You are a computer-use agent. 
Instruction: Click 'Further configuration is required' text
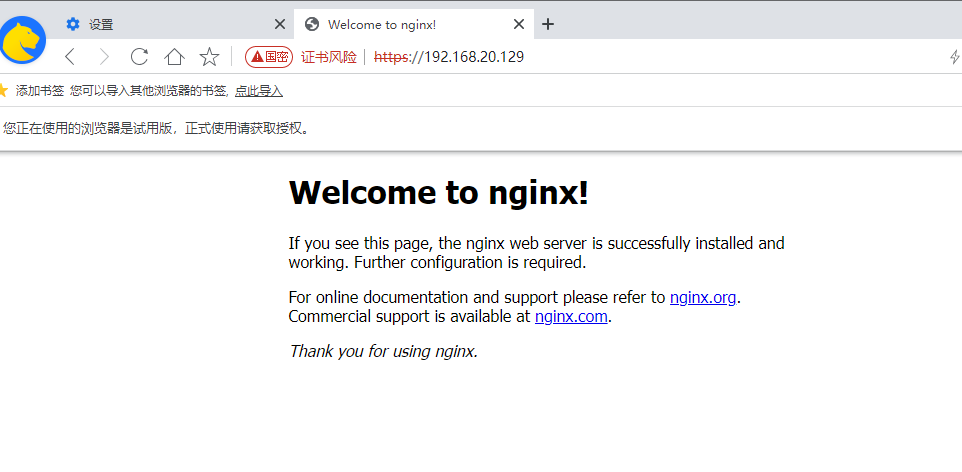(470, 263)
